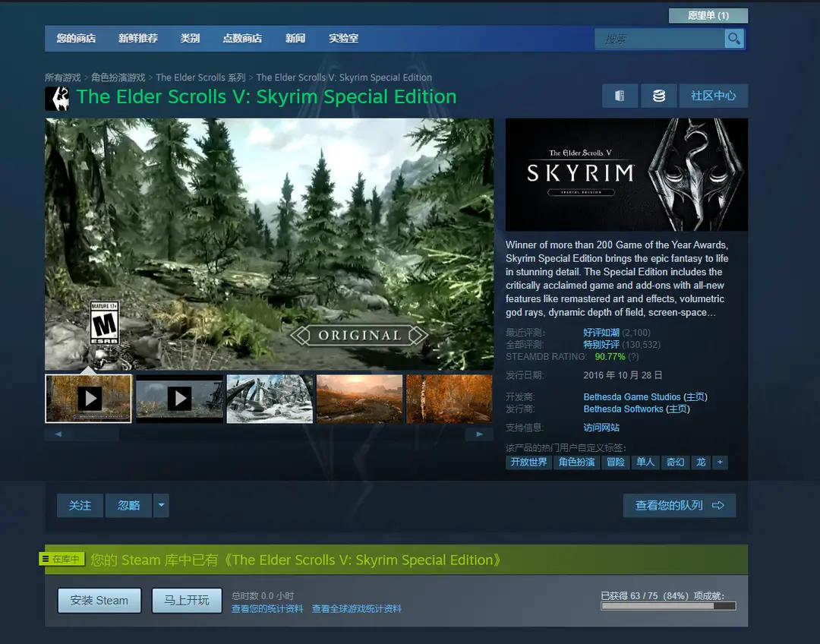Screen dimensions: 820x644
Task: Expand the dropdown arrow next to 忽略
Action: 161,505
